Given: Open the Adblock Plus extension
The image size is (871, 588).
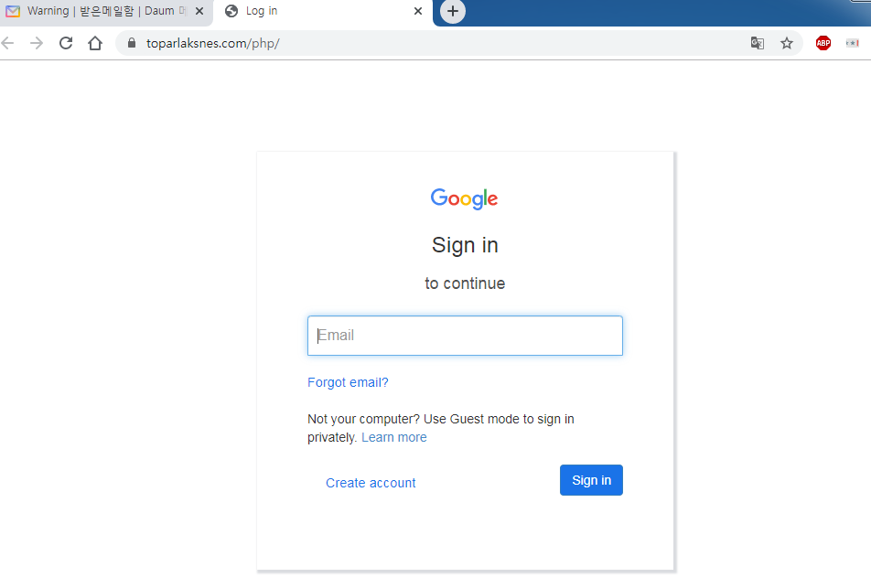Looking at the screenshot, I should pos(823,43).
